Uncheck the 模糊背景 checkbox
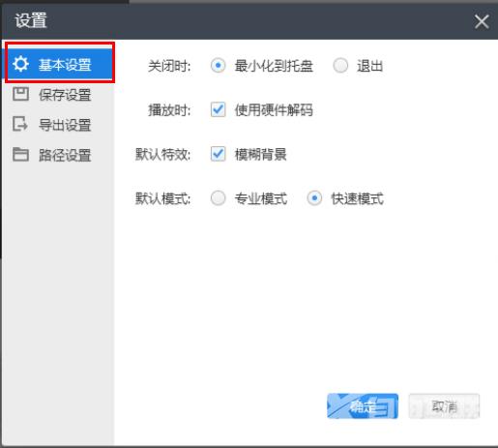This screenshot has width=498, height=448. tap(218, 154)
